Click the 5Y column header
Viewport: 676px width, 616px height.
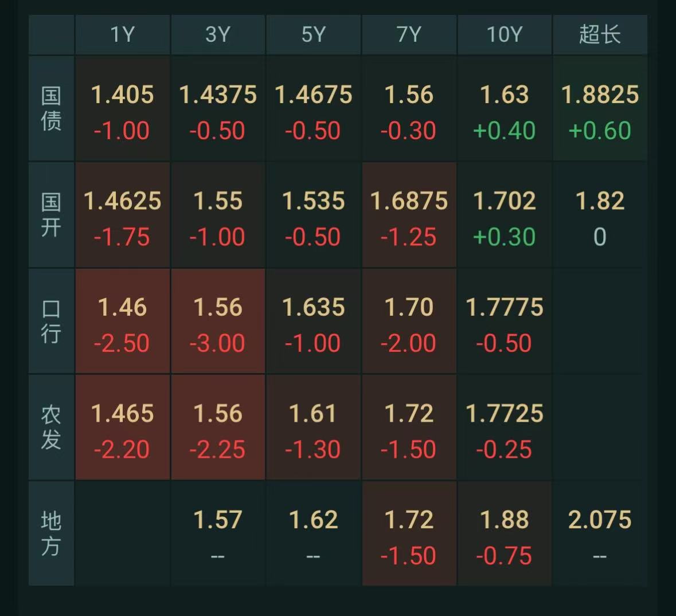tap(313, 34)
